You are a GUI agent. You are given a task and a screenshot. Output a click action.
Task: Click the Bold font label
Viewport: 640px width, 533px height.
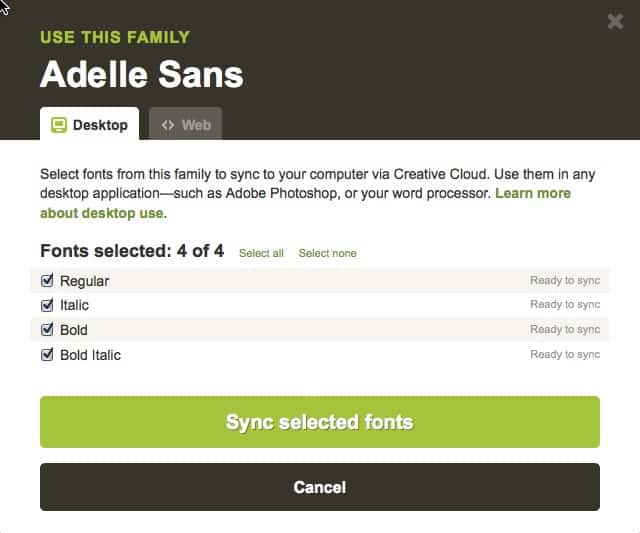74,330
